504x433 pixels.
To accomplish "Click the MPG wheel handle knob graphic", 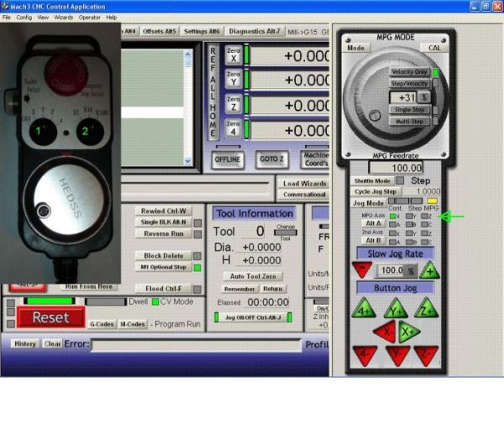I will click(x=375, y=115).
